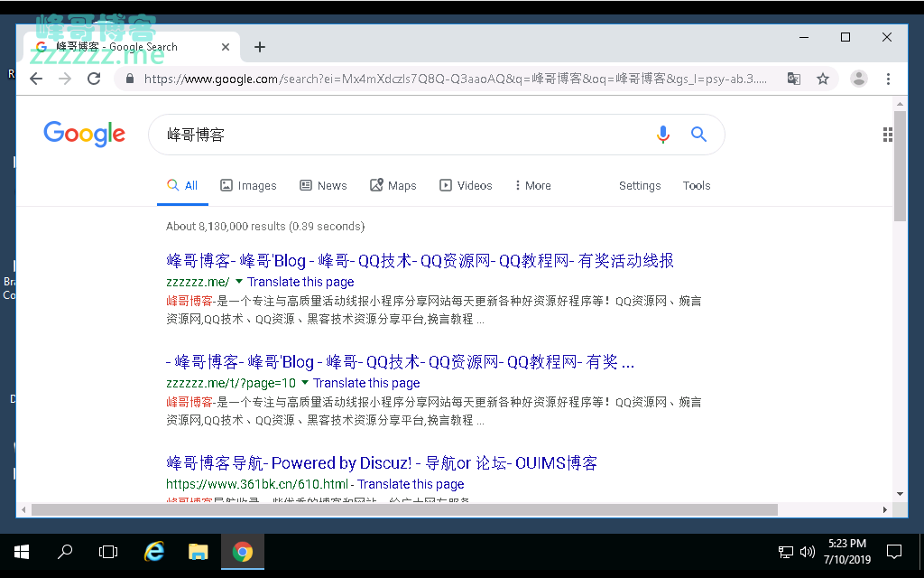Screen dimensions: 924x578
Task: View site security lock info
Action: pyautogui.click(x=130, y=79)
